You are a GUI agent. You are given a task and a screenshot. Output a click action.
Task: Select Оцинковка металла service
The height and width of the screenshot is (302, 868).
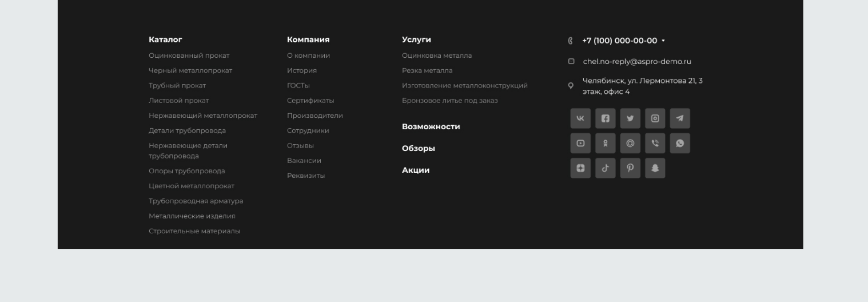point(437,55)
